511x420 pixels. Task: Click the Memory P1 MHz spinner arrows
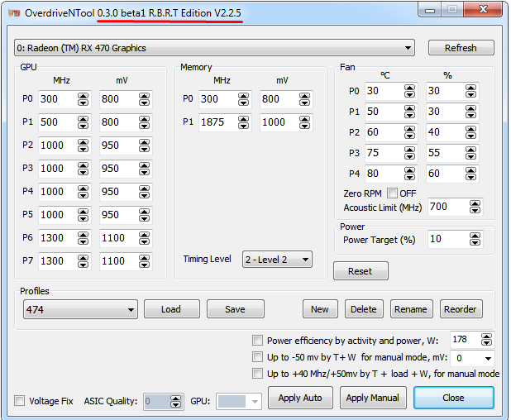point(243,122)
